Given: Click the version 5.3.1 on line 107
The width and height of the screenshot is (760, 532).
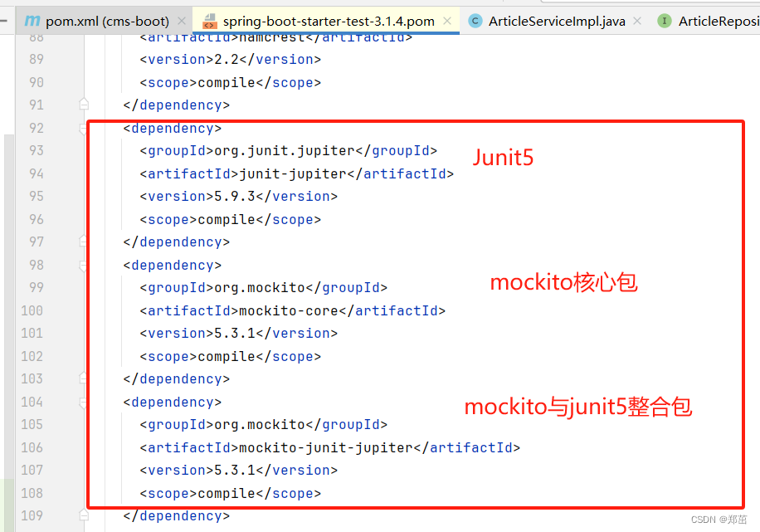Looking at the screenshot, I should 238,470.
